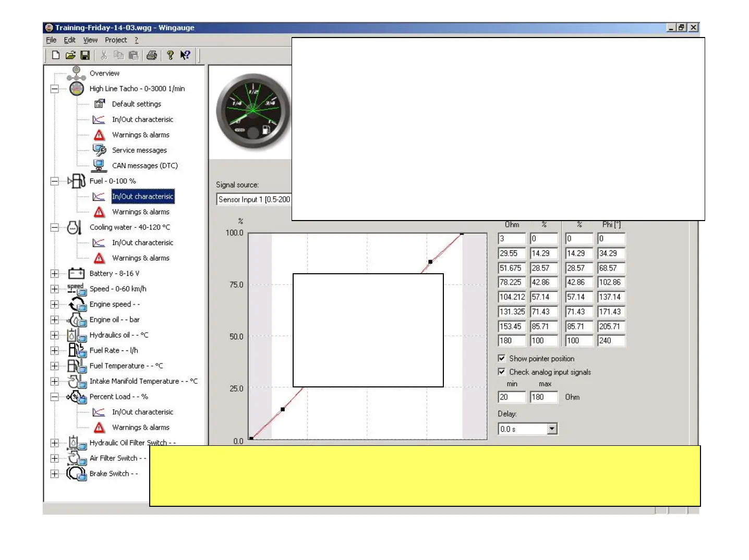Click the fuel gauge preview image
This screenshot has width=749, height=560.
[252, 112]
